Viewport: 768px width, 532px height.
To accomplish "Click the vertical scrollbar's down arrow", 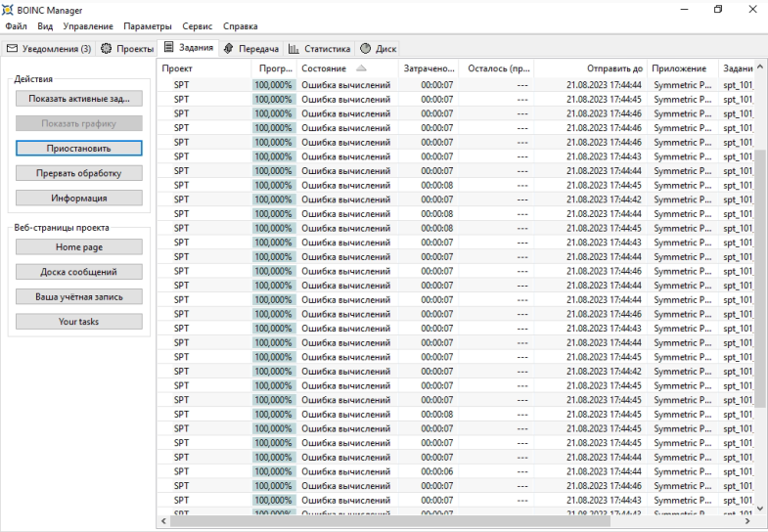I will (x=759, y=509).
